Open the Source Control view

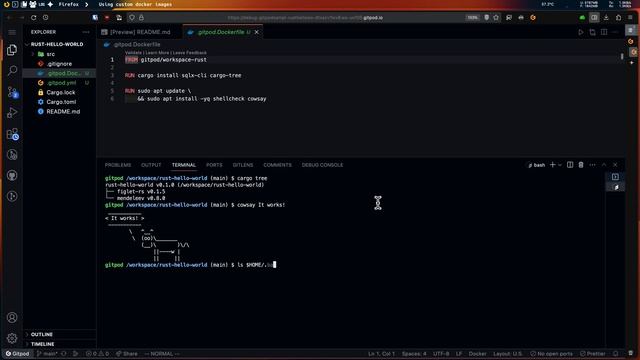13,92
